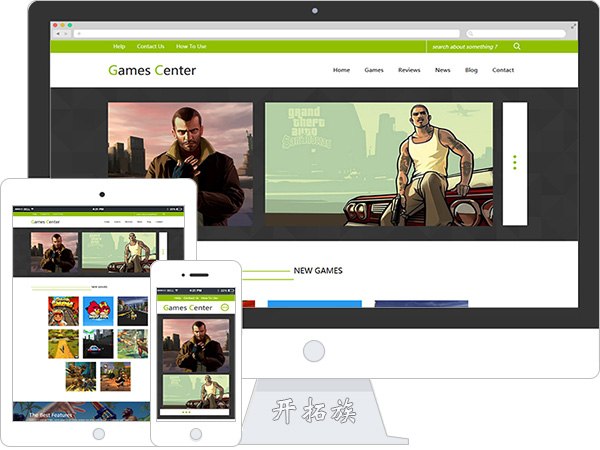Click the browser fullscreen arrows icon on desktop
Screen dimensions: 600x450
(x=573, y=26)
